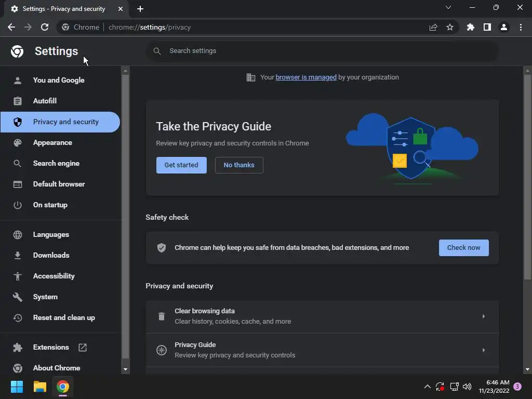Open Languages settings
532x399 pixels.
click(60, 234)
